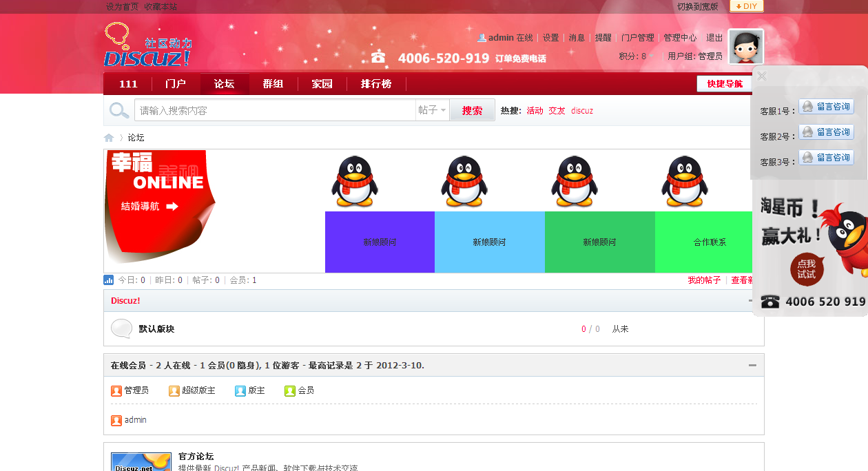Image resolution: width=868 pixels, height=471 pixels.
Task: Click the home breadcrumb icon
Action: pyautogui.click(x=109, y=138)
